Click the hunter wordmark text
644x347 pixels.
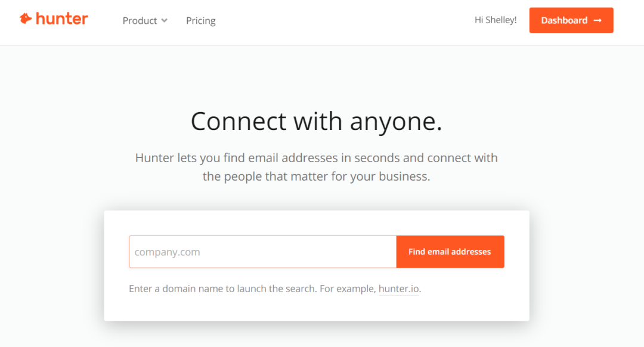[x=62, y=19]
